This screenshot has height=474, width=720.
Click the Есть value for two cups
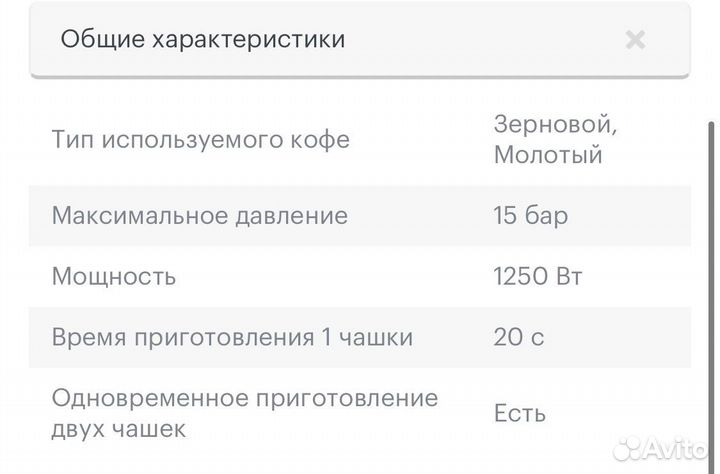coord(520,413)
